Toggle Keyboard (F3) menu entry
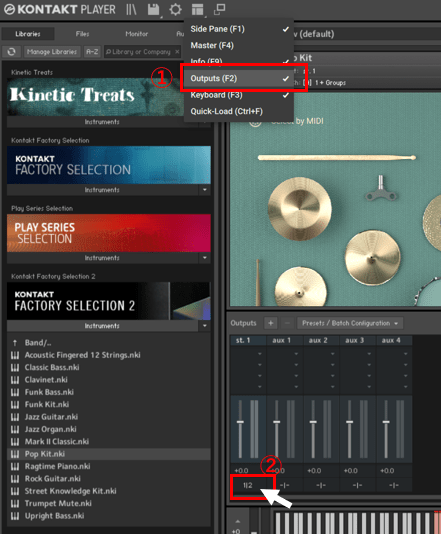This screenshot has height=534, width=441. coord(239,95)
